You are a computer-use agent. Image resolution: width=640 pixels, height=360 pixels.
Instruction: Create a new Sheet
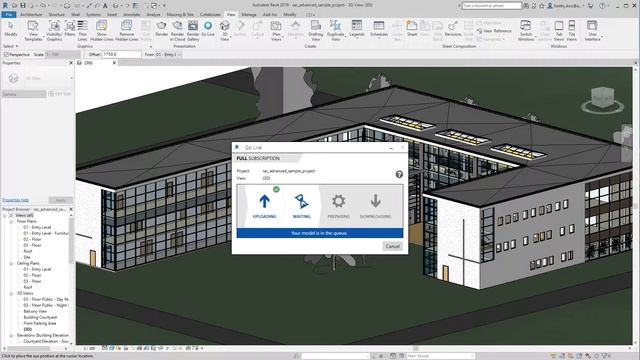pos(412,29)
